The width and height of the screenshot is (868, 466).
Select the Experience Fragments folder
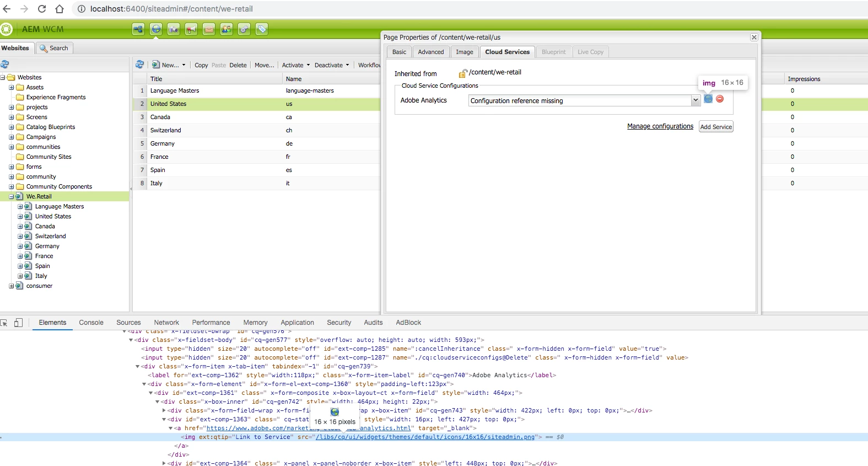click(56, 97)
